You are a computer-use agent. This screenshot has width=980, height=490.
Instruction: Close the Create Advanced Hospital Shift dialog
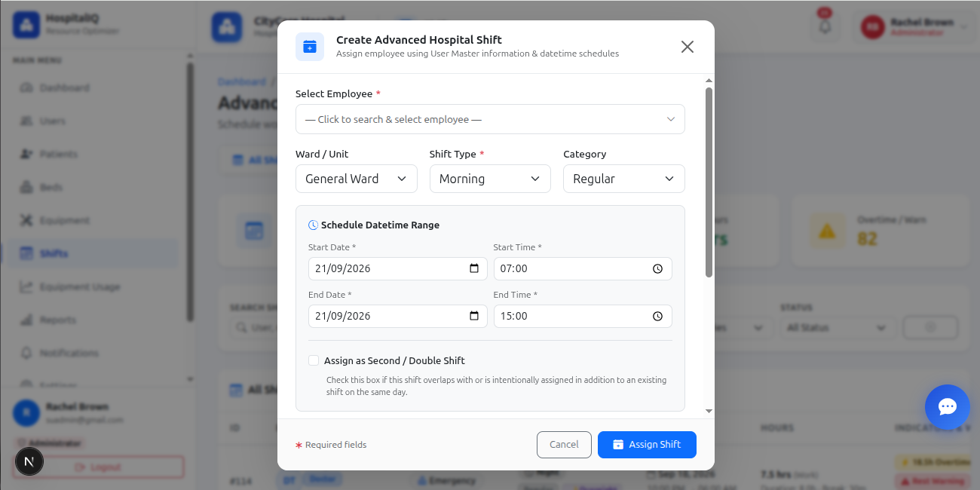click(x=687, y=47)
